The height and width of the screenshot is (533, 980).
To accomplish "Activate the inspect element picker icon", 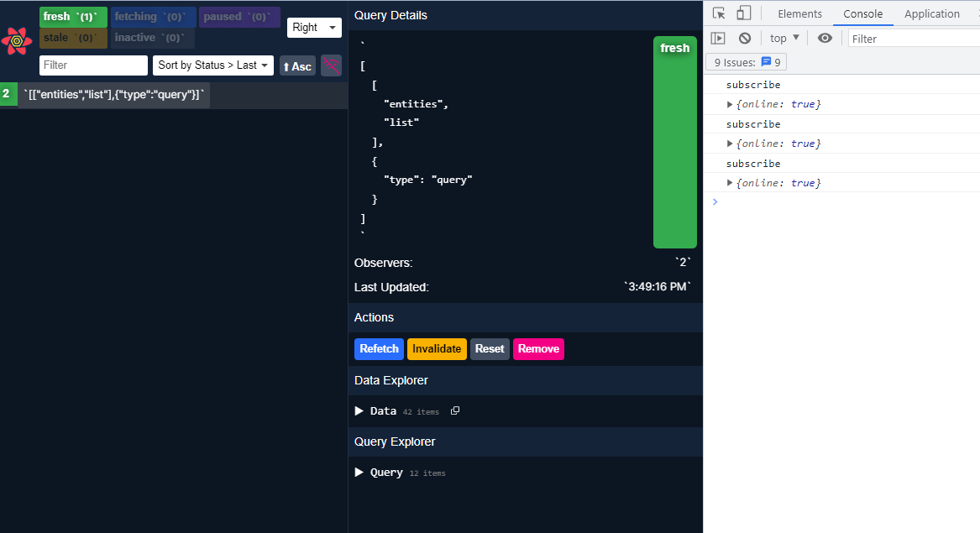I will [719, 13].
